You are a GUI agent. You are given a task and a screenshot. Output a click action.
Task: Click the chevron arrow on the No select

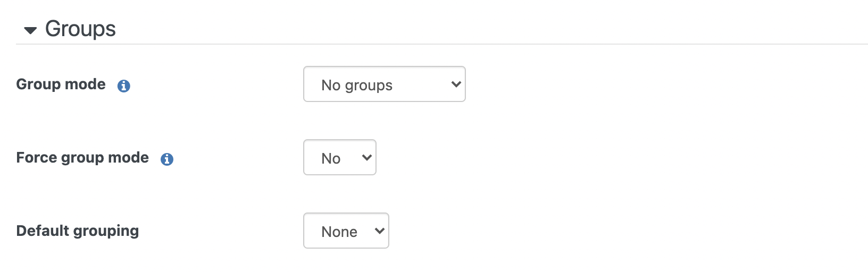pos(366,157)
